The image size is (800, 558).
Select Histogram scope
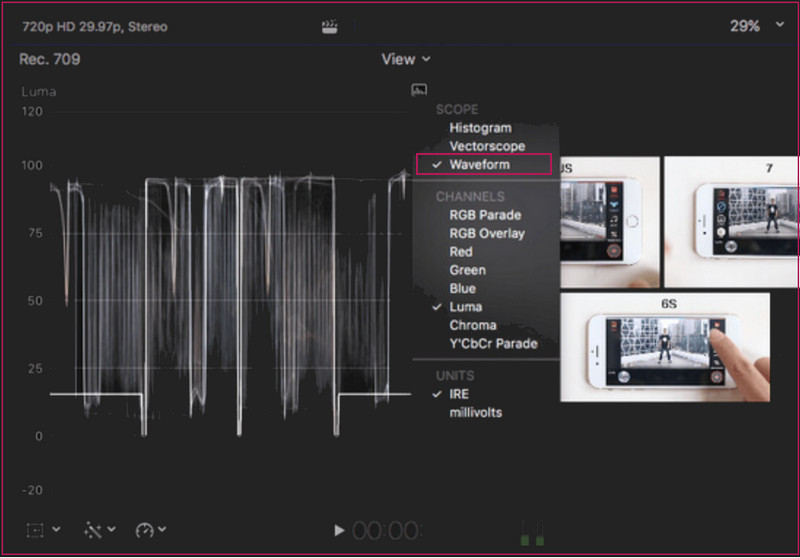tap(480, 128)
